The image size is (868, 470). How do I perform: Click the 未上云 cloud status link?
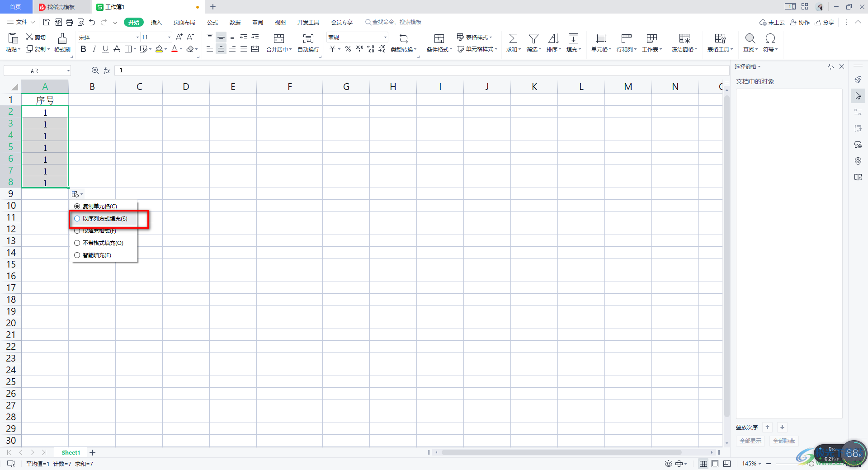[x=772, y=22]
